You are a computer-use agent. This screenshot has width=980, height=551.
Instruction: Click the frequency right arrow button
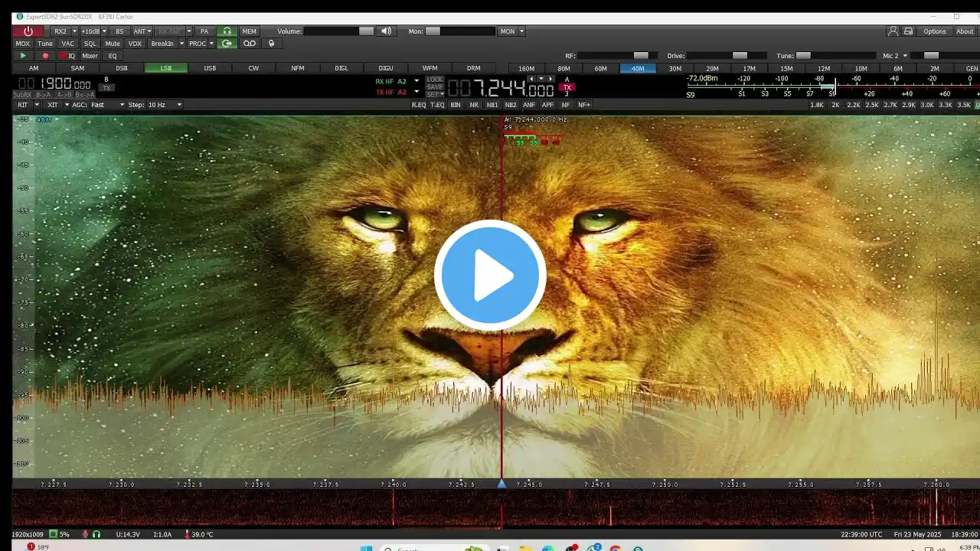click(550, 79)
